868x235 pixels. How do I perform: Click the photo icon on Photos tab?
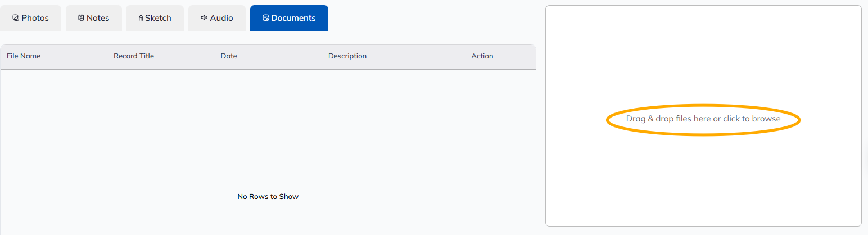click(16, 18)
